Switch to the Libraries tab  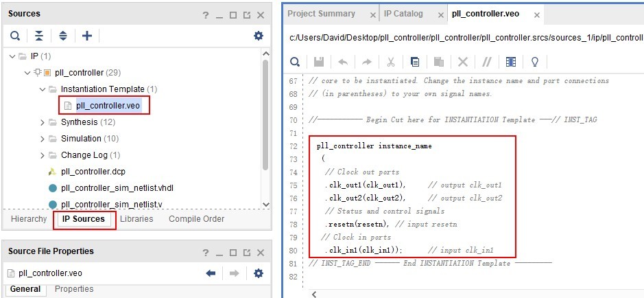tap(136, 219)
